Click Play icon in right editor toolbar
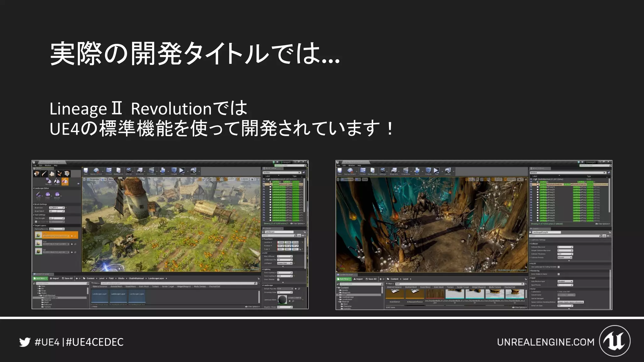This screenshot has width=644, height=362. point(436,171)
